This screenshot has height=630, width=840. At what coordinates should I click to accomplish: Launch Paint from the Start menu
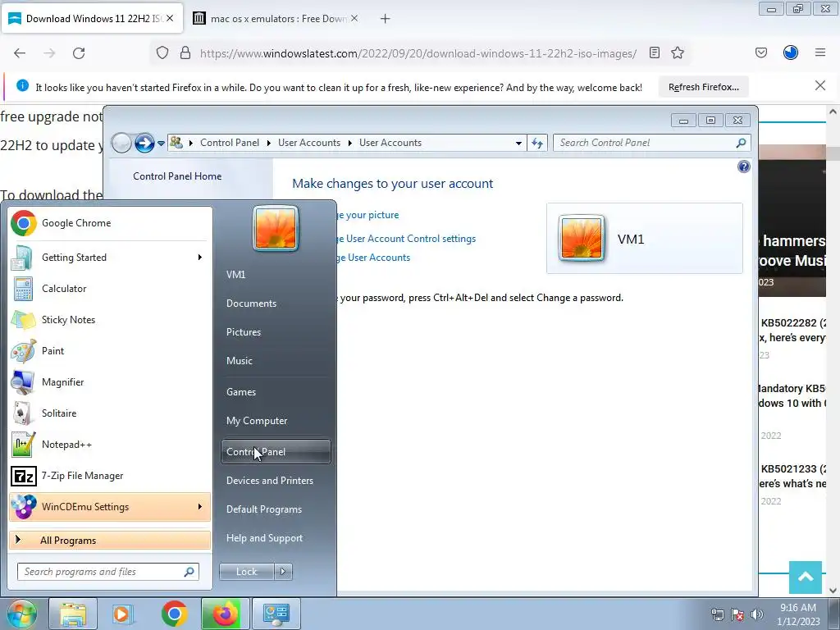pyautogui.click(x=110, y=351)
